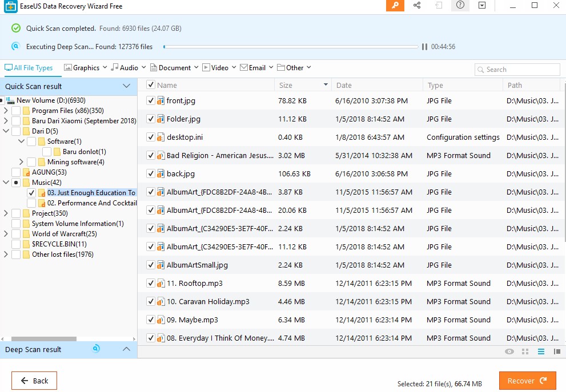
Task: Sort by Type column header
Action: pyautogui.click(x=463, y=85)
